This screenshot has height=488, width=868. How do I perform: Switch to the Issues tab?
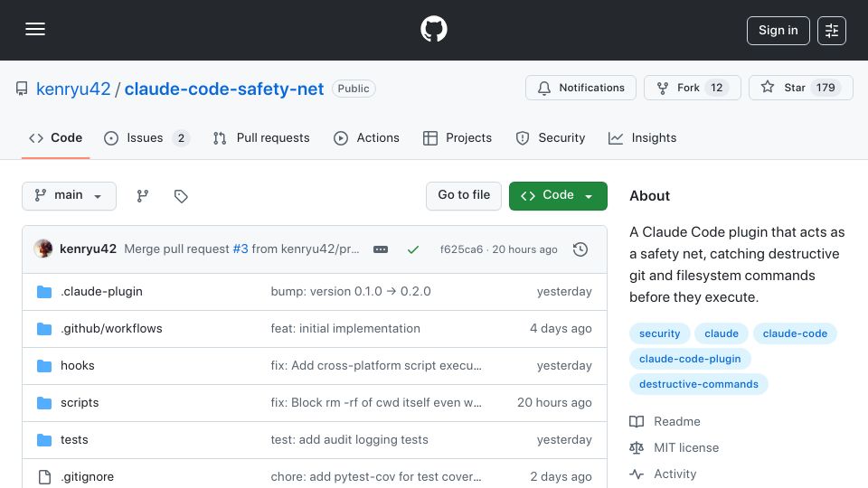(146, 137)
